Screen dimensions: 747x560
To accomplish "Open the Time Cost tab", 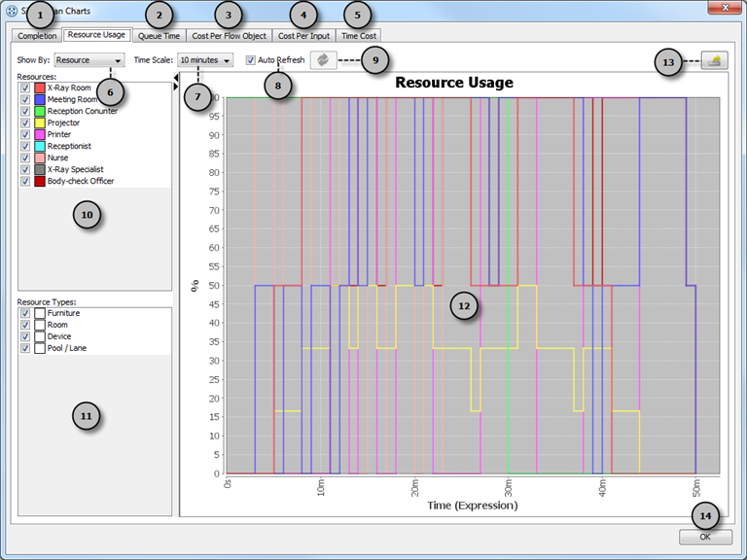I will pos(359,36).
